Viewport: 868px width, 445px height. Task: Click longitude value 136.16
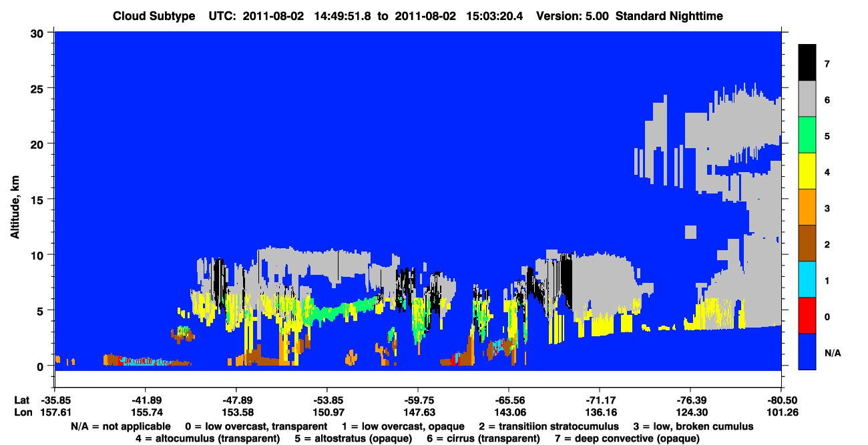pyautogui.click(x=600, y=412)
